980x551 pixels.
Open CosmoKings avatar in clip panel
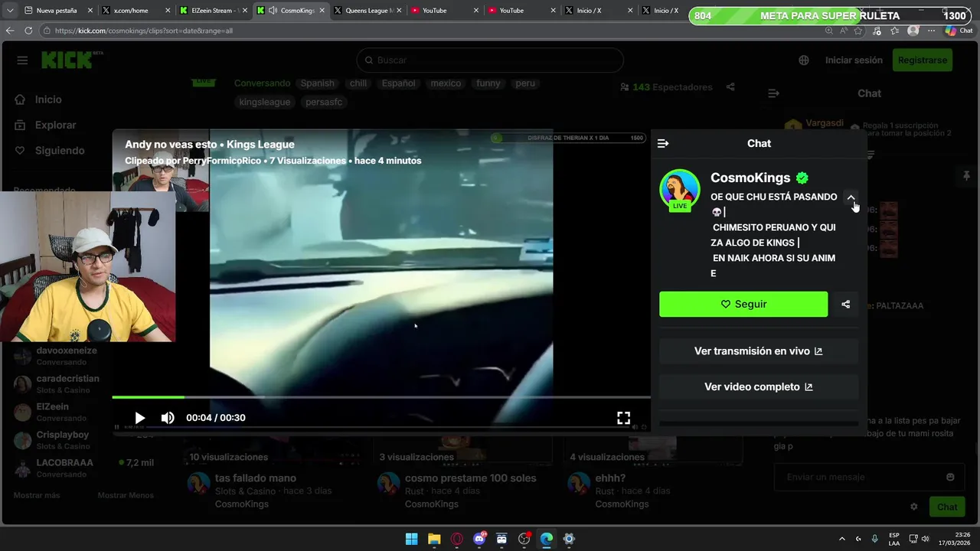(680, 189)
